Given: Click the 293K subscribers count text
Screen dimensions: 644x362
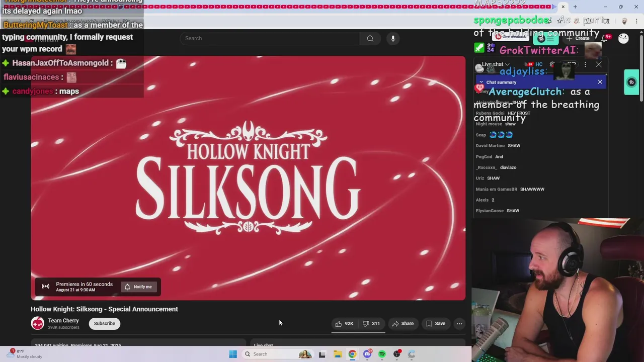Looking at the screenshot, I should [63, 327].
